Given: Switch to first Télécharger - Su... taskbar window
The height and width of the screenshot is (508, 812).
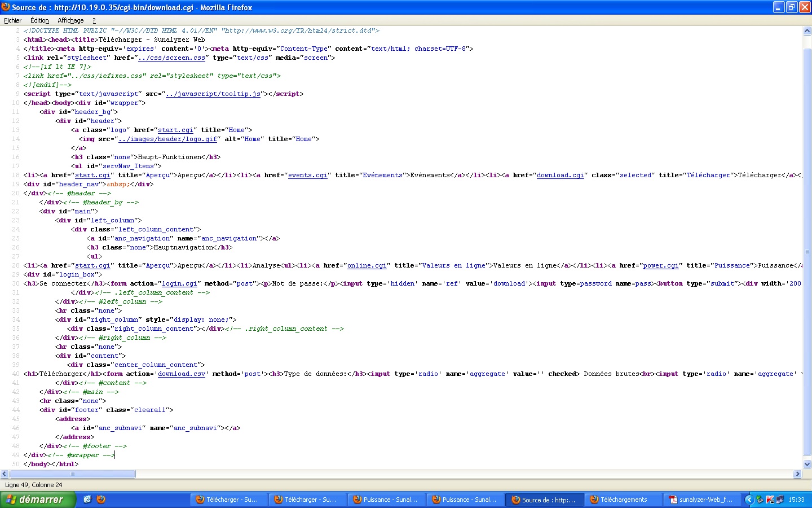Looking at the screenshot, I should coord(228,500).
